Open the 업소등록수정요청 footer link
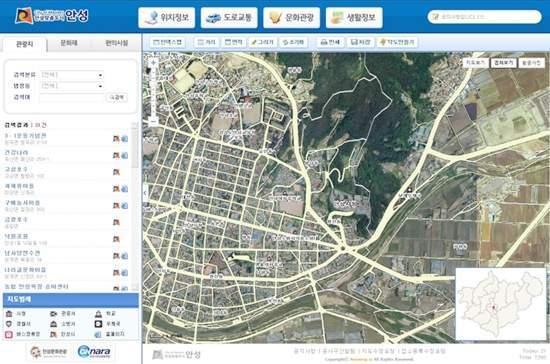 click(x=423, y=351)
